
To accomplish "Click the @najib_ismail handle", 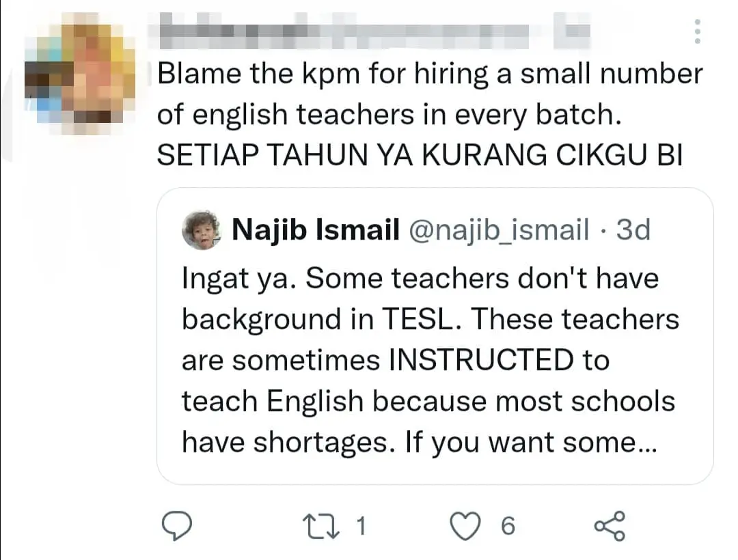I will [497, 231].
